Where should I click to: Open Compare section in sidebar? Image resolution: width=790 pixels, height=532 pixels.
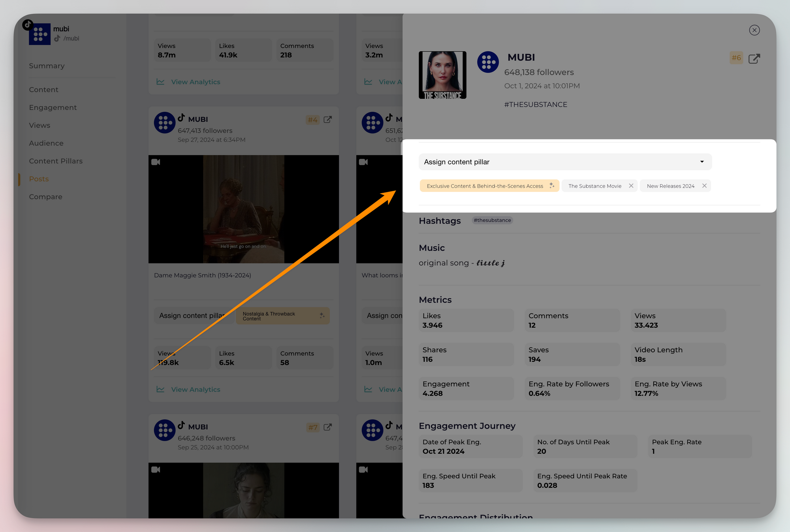point(45,197)
